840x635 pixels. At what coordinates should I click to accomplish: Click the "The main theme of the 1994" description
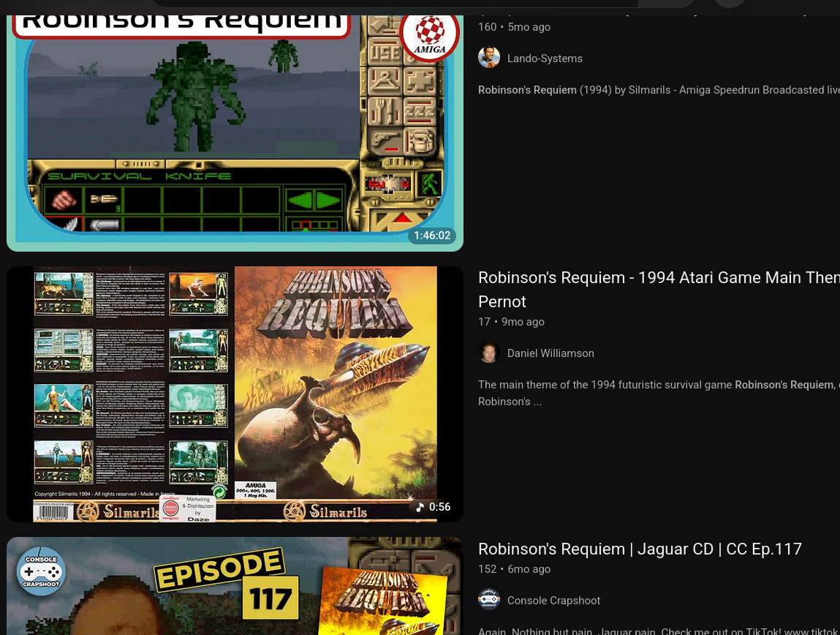(x=659, y=393)
